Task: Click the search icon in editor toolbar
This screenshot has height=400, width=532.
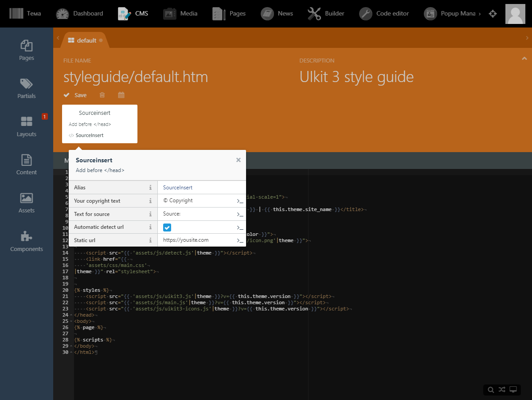Action: (491, 390)
